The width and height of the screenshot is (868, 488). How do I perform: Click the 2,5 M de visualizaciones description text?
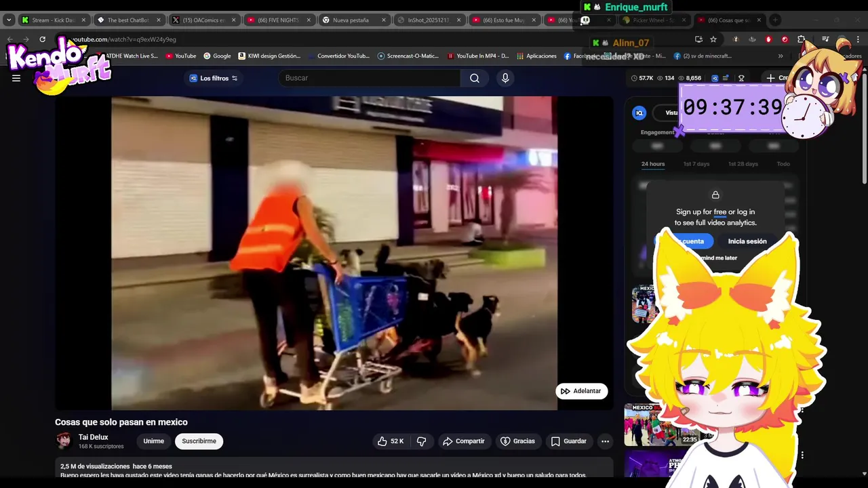(x=94, y=466)
